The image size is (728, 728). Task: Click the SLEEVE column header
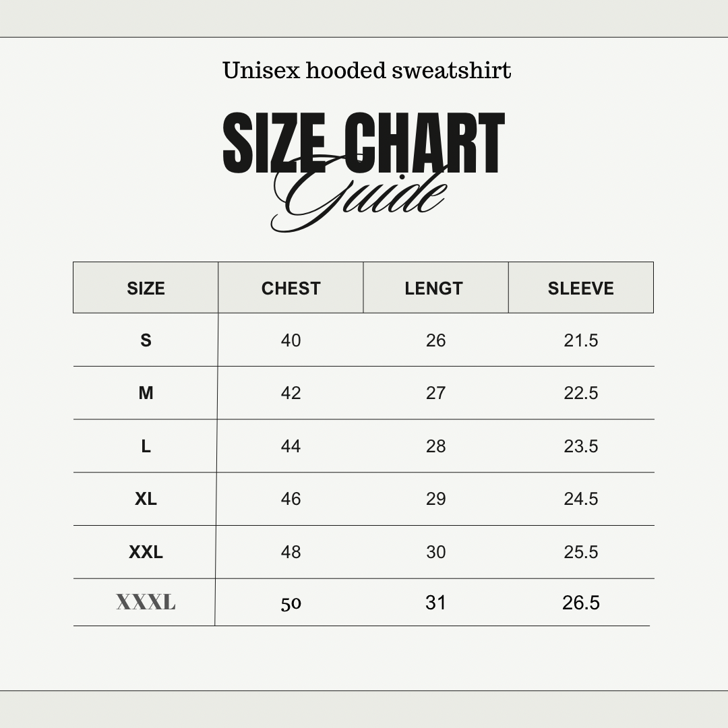tap(580, 288)
